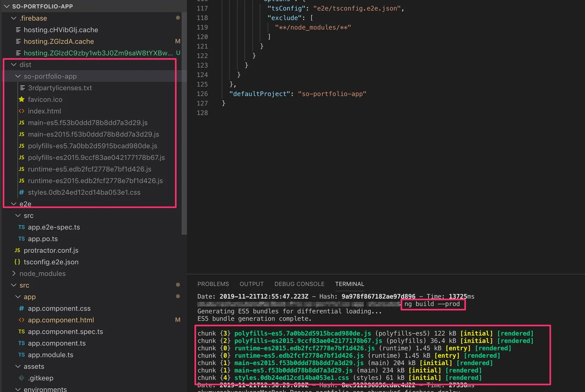
Task: Click the TS icon beside app.module.ts
Action: point(22,355)
